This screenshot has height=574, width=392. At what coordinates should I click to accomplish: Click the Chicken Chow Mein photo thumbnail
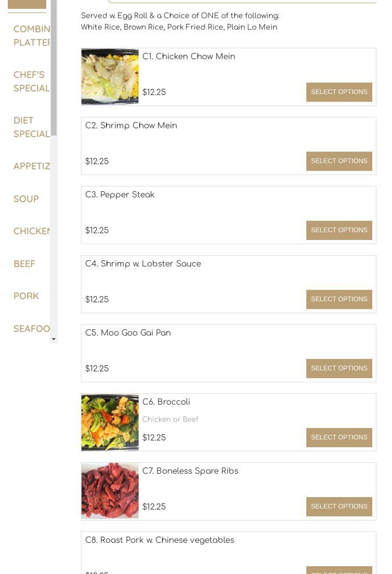[110, 77]
